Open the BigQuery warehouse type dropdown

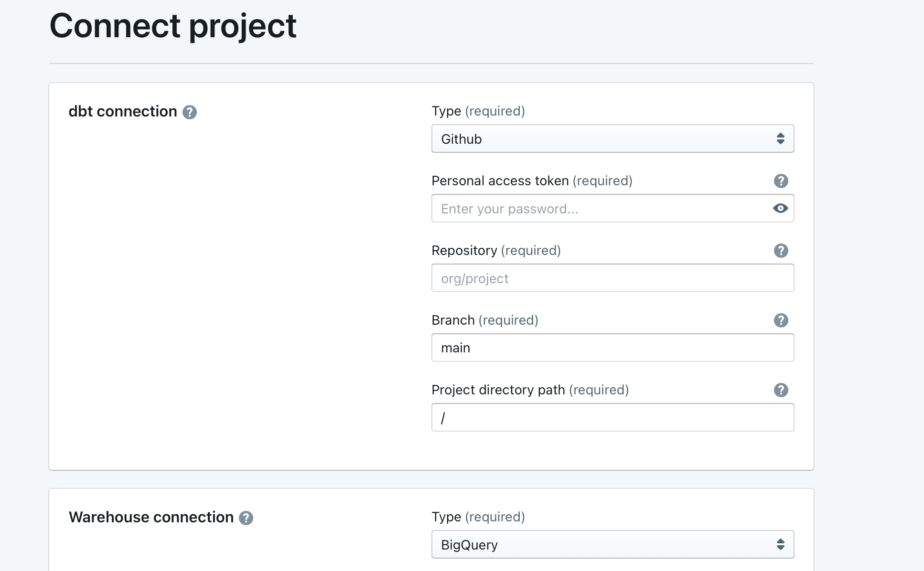613,544
